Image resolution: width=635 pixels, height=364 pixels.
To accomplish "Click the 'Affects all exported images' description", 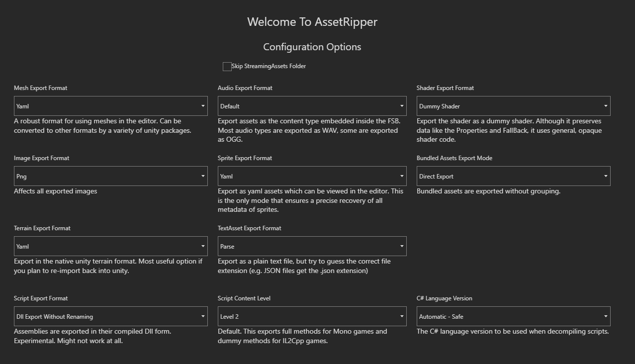I will [56, 191].
